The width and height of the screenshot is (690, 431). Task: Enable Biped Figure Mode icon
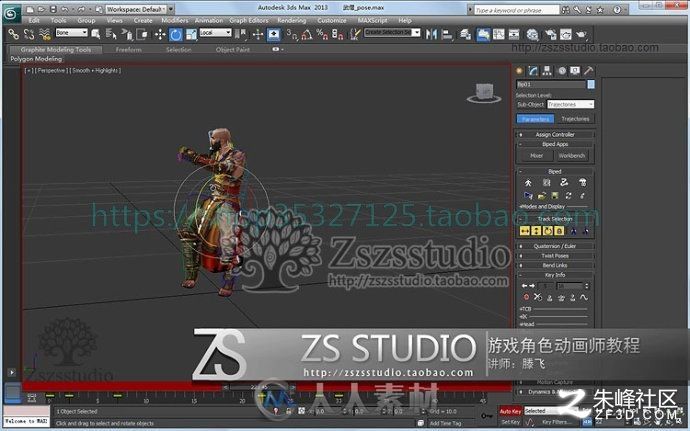pyautogui.click(x=528, y=182)
